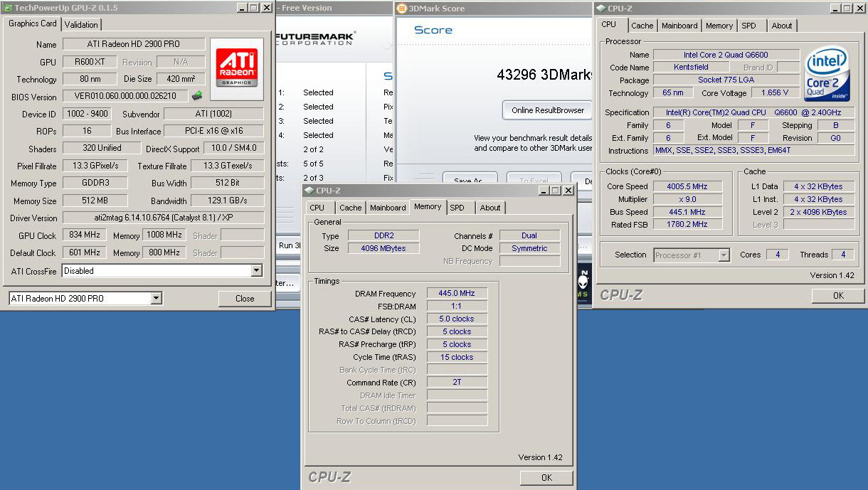Click the Rated FSB 1780.2 MHz value
The width and height of the screenshot is (868, 490).
pyautogui.click(x=688, y=225)
